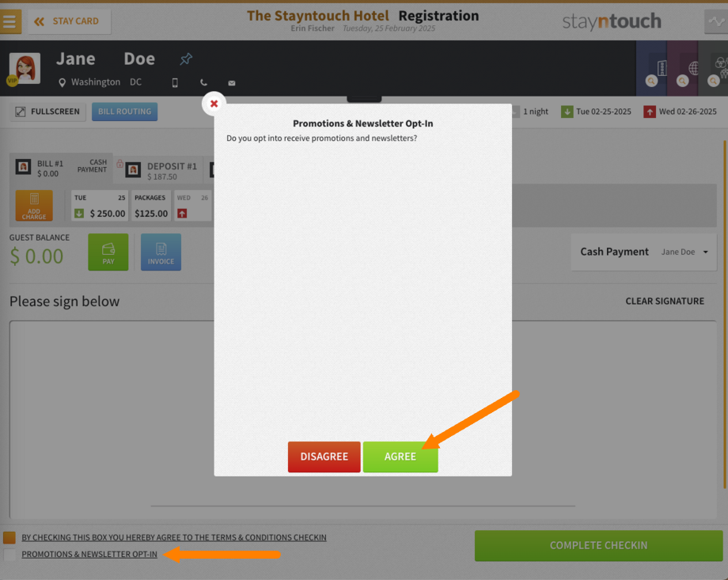This screenshot has width=728, height=580.
Task: Select the Bill #1 tab
Action: (x=61, y=168)
